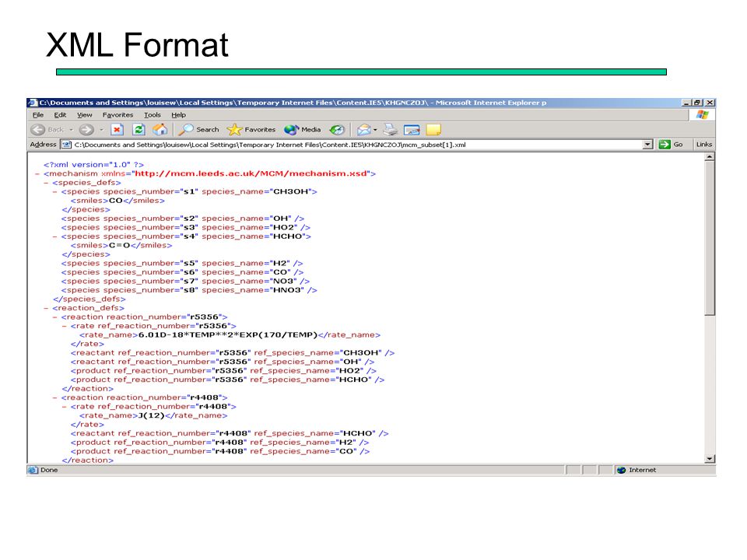Click the Done page icon in the status bar
The image size is (747, 560).
pos(33,470)
